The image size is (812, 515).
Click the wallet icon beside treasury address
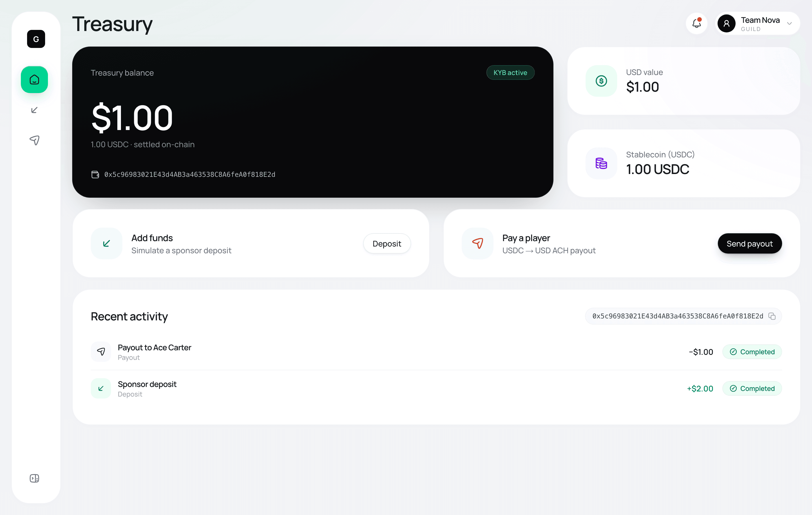click(x=95, y=174)
